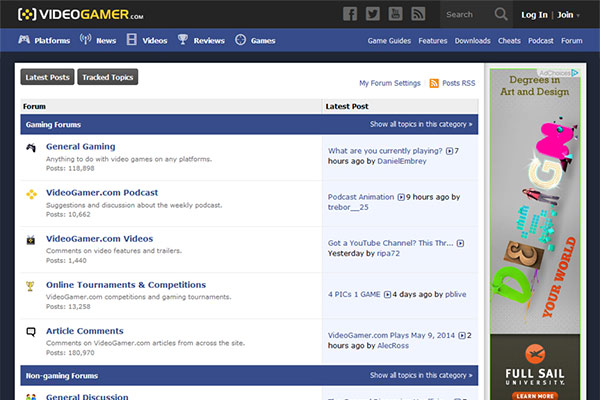Click the Learn More button on Full Sail ad

click(x=535, y=396)
